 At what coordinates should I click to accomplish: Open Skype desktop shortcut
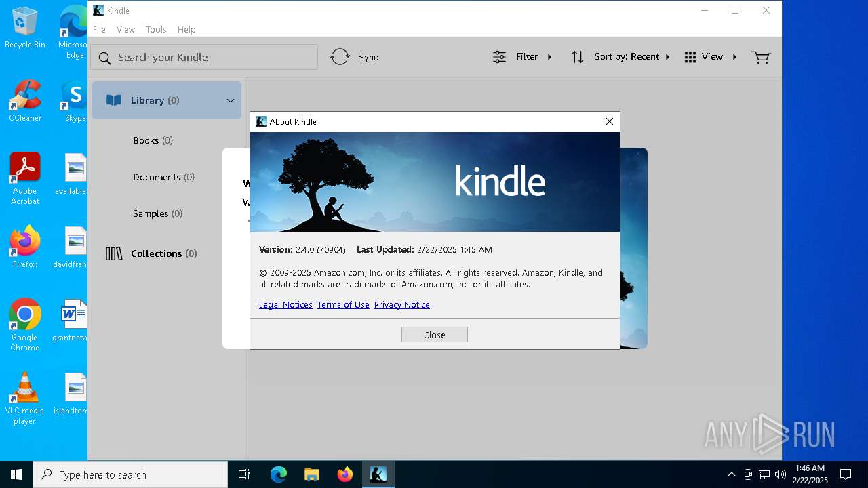click(74, 101)
